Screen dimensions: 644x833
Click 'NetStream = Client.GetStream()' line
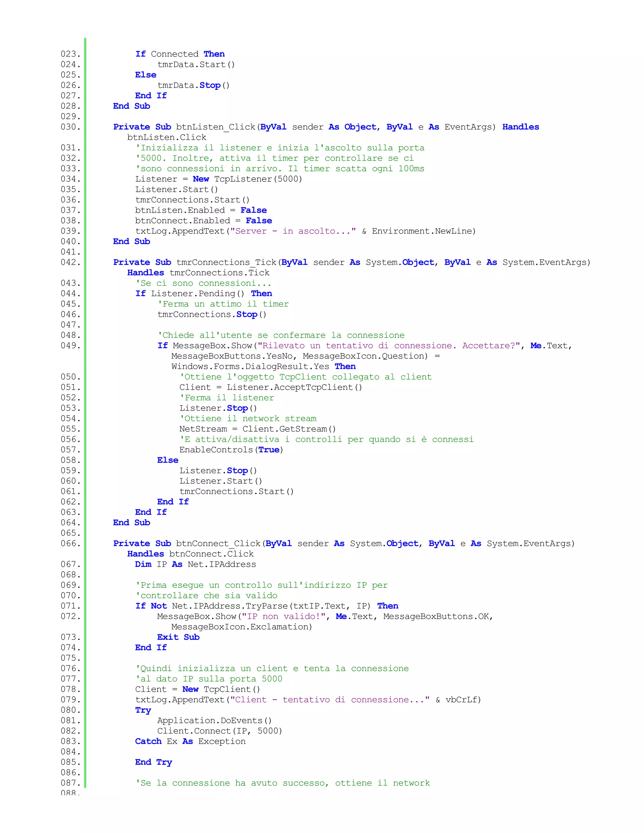(x=258, y=429)
